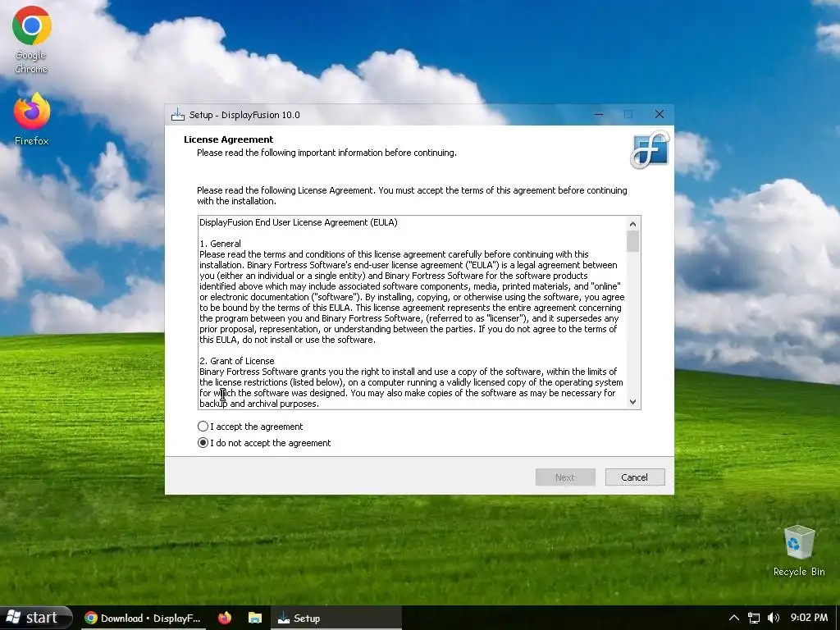This screenshot has height=630, width=840.
Task: Minimize the Setup window
Action: coord(599,114)
